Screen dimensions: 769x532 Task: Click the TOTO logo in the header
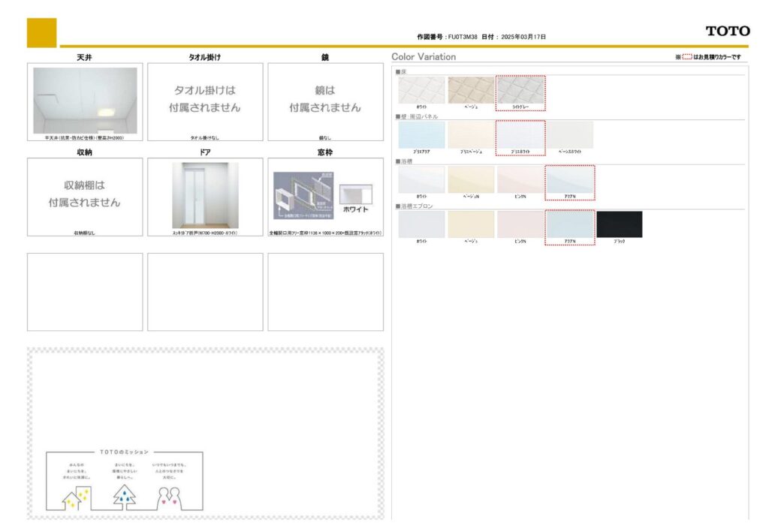[x=727, y=31]
